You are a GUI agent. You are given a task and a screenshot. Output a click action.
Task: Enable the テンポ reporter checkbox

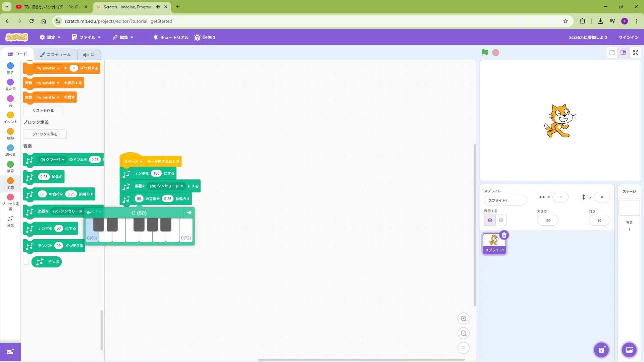(26, 262)
